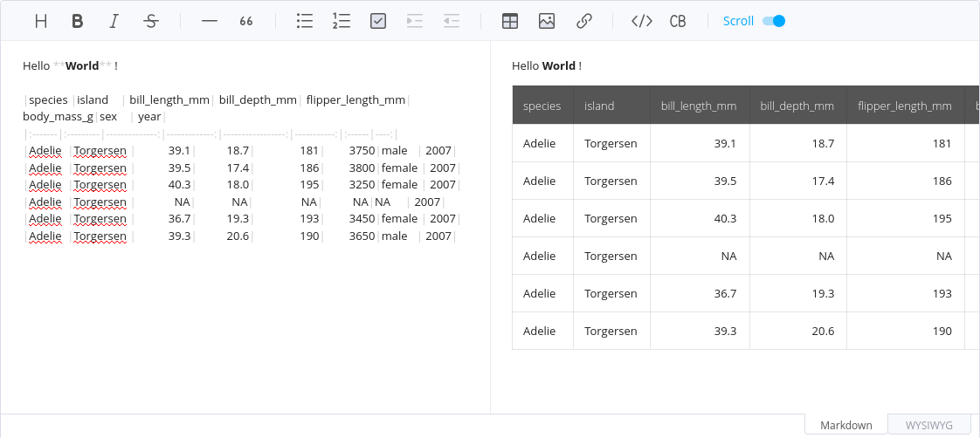Insert a code block (CB)
Viewport: 980px width, 438px height.
(678, 21)
